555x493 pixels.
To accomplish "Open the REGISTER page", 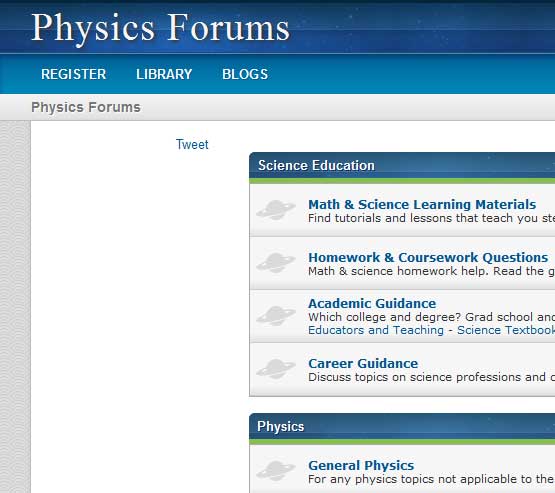I will coord(74,74).
